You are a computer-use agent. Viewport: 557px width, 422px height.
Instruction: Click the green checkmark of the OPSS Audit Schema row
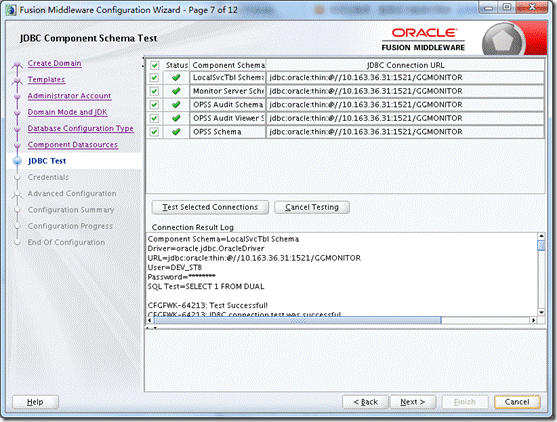pos(176,104)
